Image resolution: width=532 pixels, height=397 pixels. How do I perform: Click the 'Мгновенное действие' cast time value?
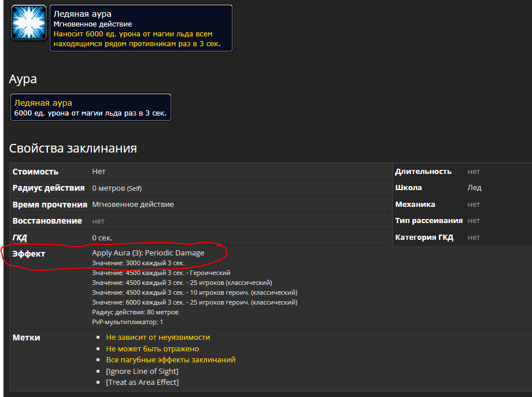(133, 205)
